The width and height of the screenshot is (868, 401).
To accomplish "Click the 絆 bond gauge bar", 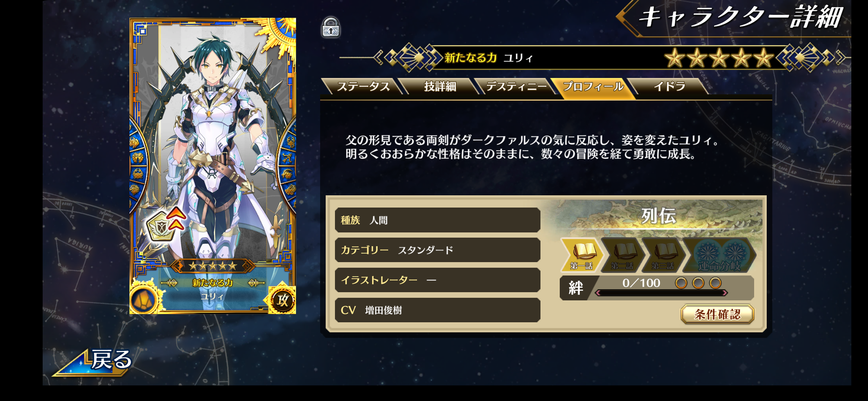I will click(661, 293).
